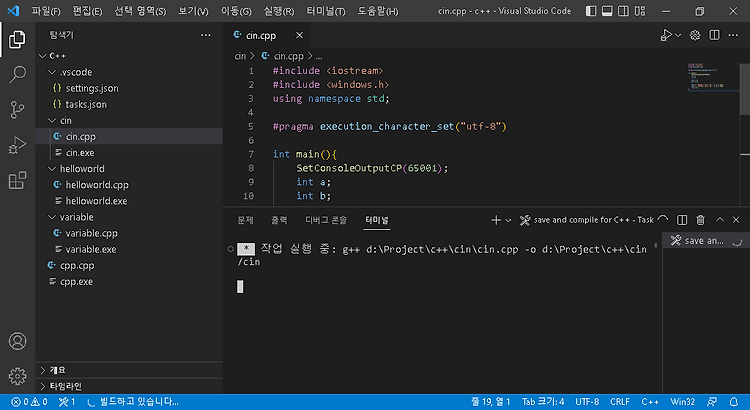The image size is (750, 410).
Task: Close the terminal panel
Action: click(x=736, y=220)
